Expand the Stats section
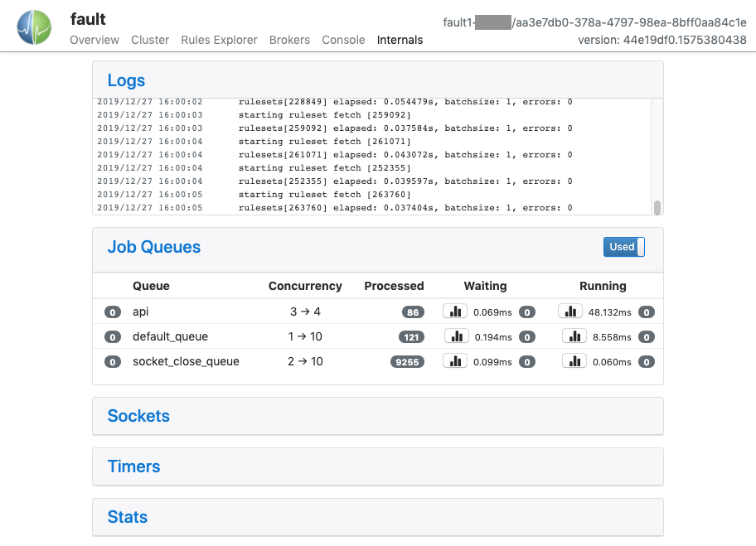 128,517
